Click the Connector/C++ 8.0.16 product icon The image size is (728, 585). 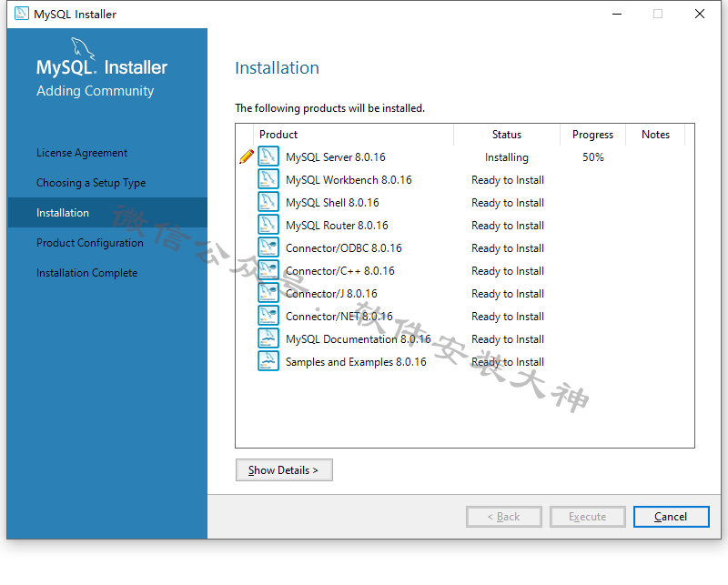[268, 270]
